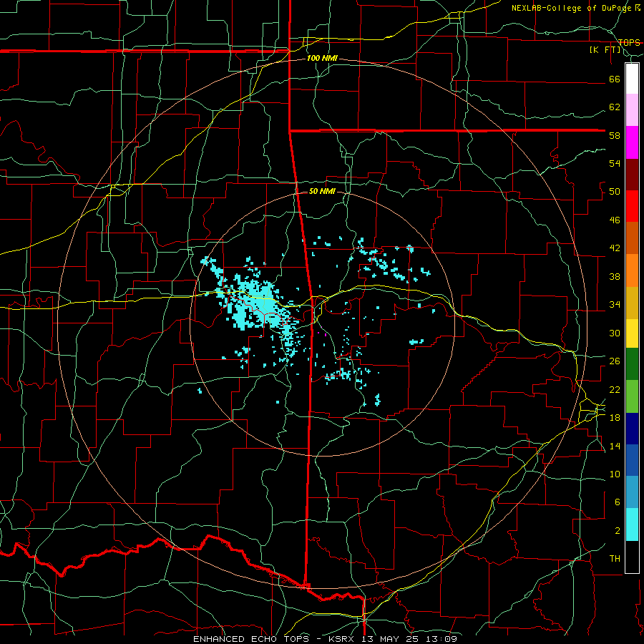The image size is (644, 644).
Task: Click the navy blue 22 kft swatch
Action: tap(632, 429)
